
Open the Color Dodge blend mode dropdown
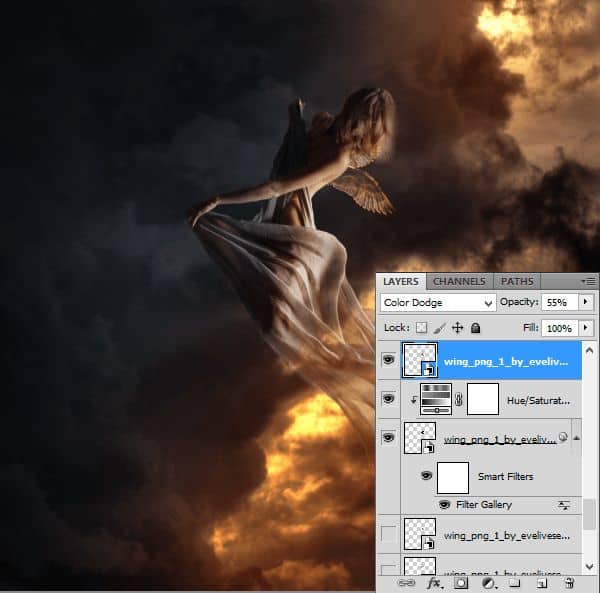click(438, 302)
